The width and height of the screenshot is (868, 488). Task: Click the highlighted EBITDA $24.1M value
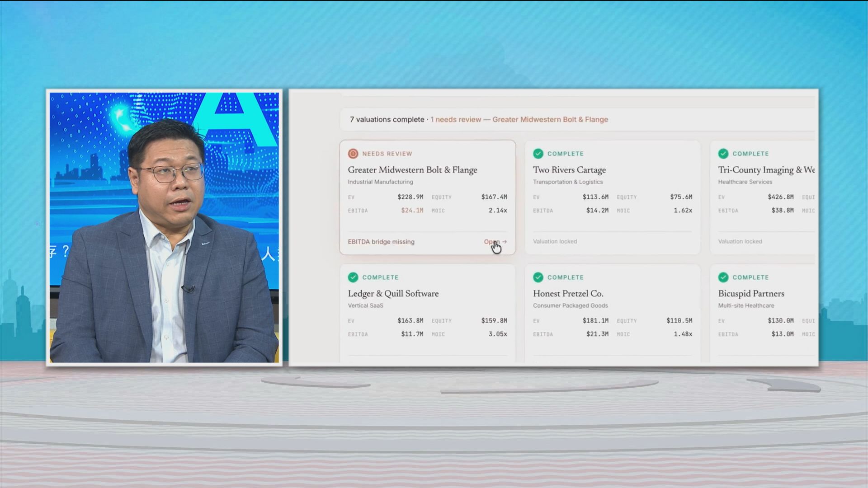tap(412, 211)
